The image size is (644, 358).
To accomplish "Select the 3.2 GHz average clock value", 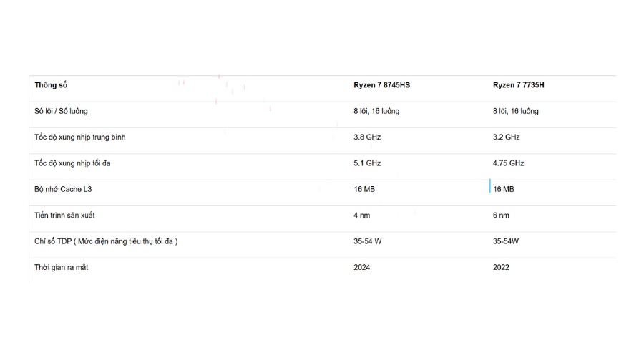I will [x=506, y=137].
